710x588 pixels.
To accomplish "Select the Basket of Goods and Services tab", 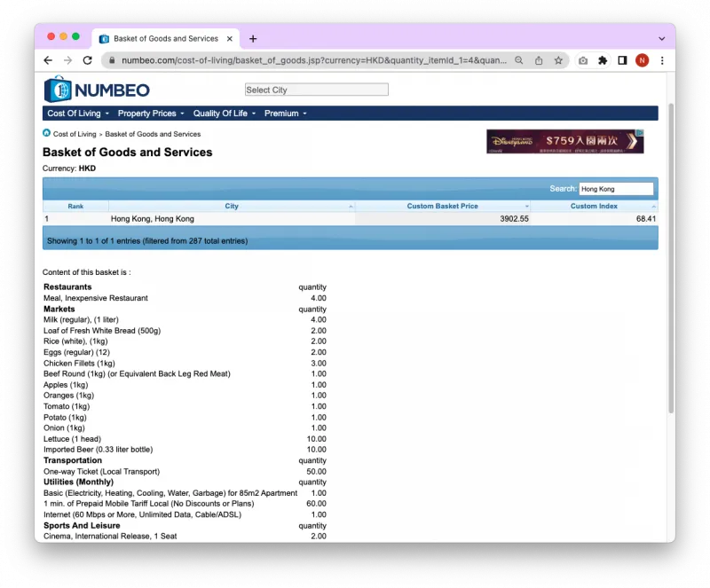I will click(165, 39).
